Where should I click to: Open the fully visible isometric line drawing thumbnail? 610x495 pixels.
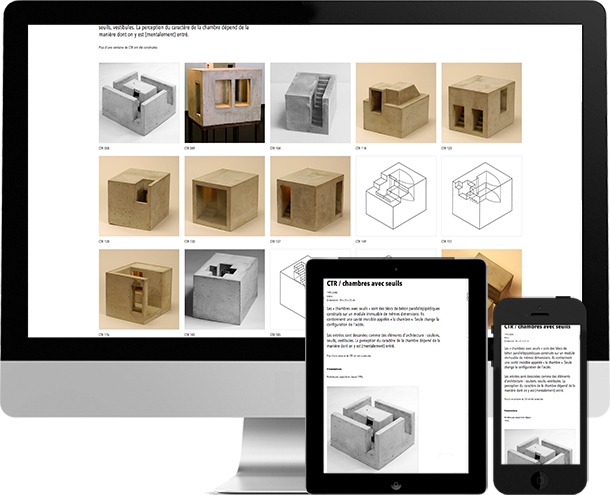pos(395,194)
